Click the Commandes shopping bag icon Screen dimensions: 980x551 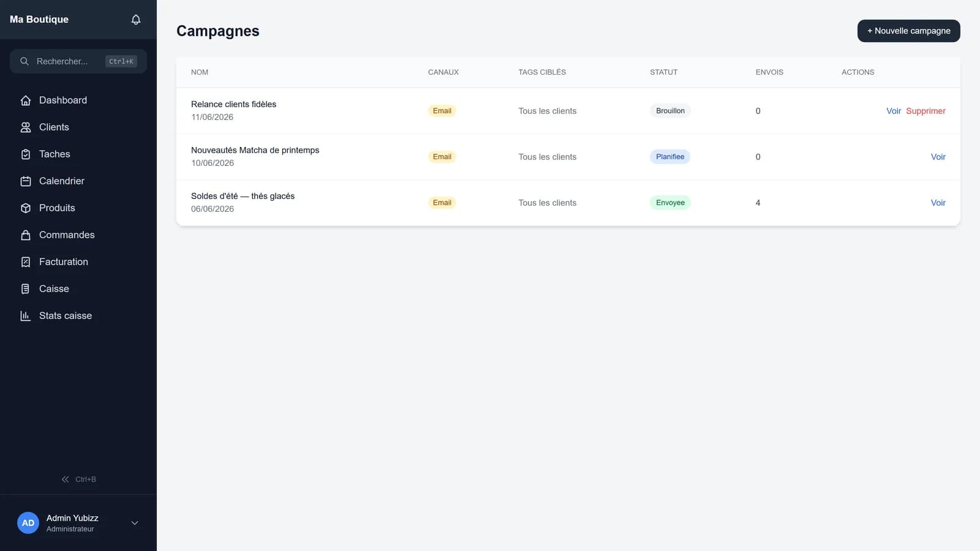(26, 235)
